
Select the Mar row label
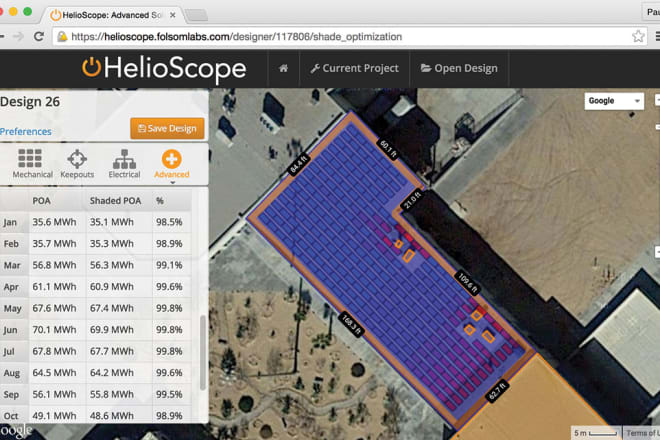pyautogui.click(x=12, y=265)
